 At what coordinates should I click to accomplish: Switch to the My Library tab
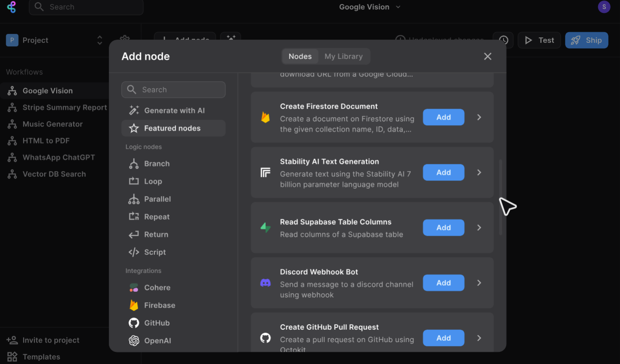[x=344, y=56]
